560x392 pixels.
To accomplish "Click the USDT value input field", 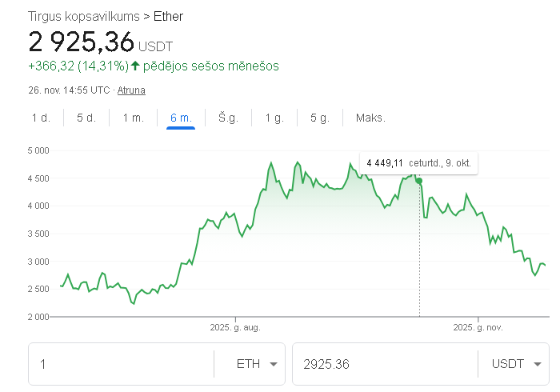I will coord(384,364).
